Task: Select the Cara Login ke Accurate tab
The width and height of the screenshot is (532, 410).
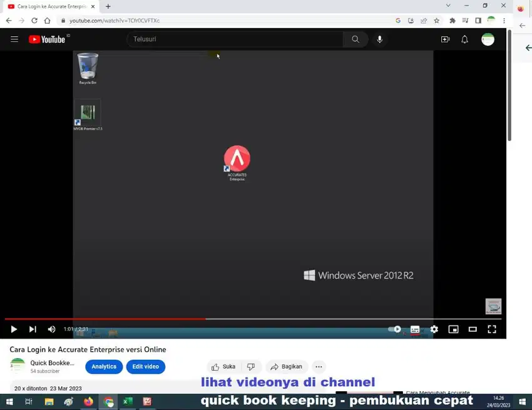Action: (51, 6)
